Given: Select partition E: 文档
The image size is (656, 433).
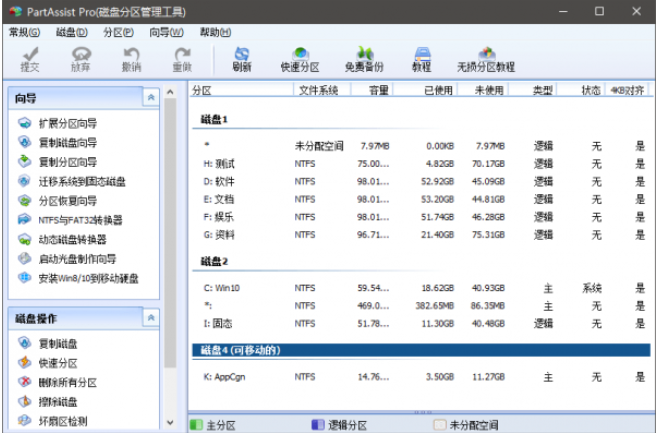Looking at the screenshot, I should (x=421, y=199).
